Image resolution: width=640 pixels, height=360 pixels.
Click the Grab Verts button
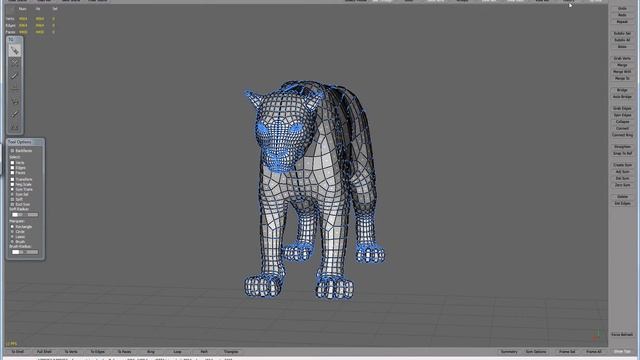click(622, 58)
